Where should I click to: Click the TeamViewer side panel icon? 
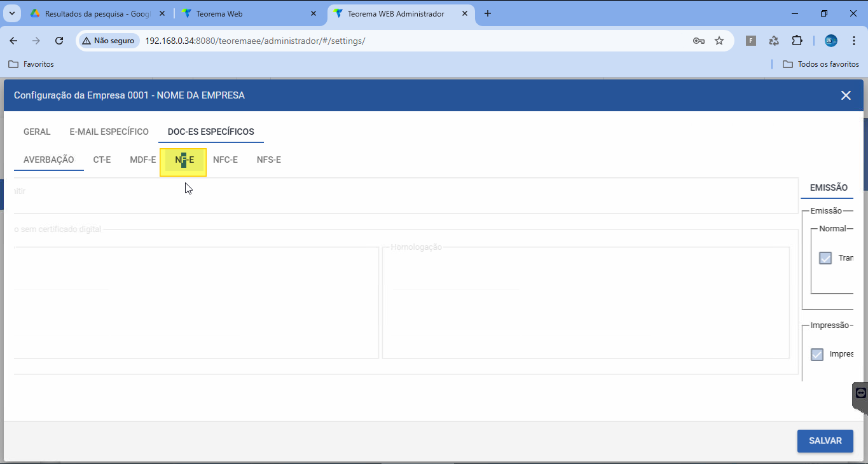coord(861,393)
